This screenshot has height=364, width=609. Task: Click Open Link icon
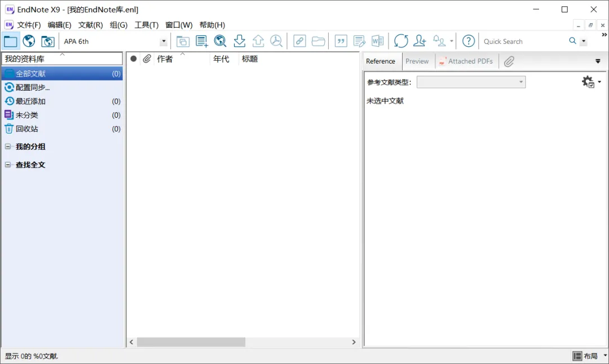(299, 41)
